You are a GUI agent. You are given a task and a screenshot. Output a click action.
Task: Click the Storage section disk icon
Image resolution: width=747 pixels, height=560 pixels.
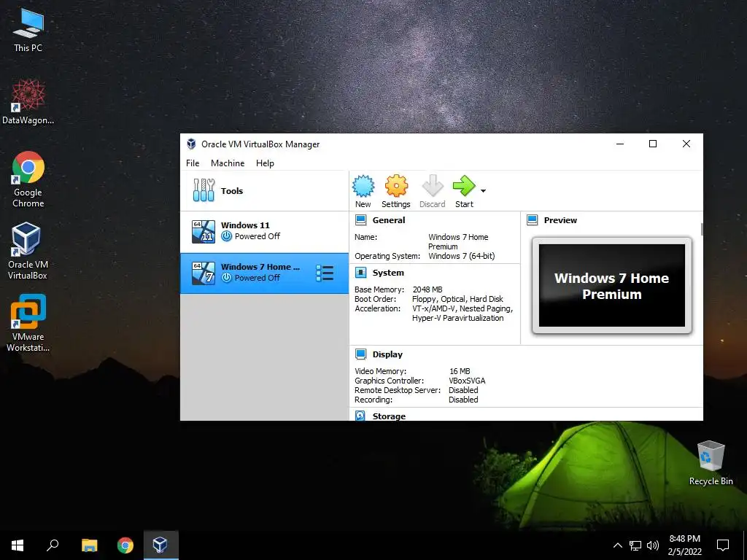click(360, 416)
